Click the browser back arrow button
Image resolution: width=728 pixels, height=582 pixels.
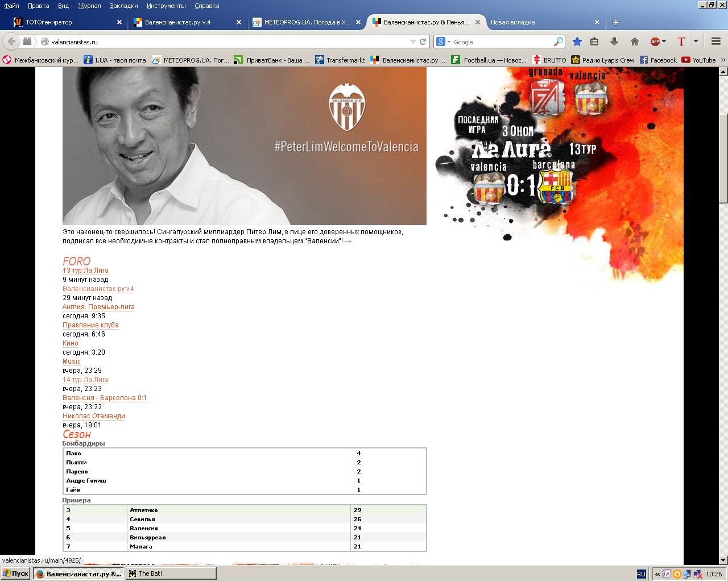tap(11, 41)
